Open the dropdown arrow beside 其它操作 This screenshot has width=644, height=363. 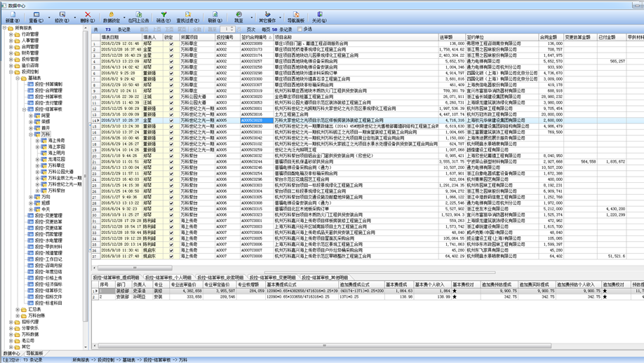[x=280, y=18]
